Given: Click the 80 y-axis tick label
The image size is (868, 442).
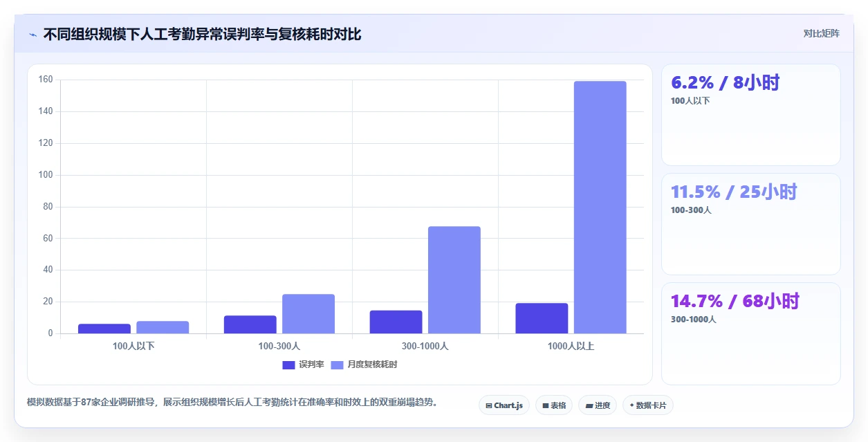Looking at the screenshot, I should point(48,207).
